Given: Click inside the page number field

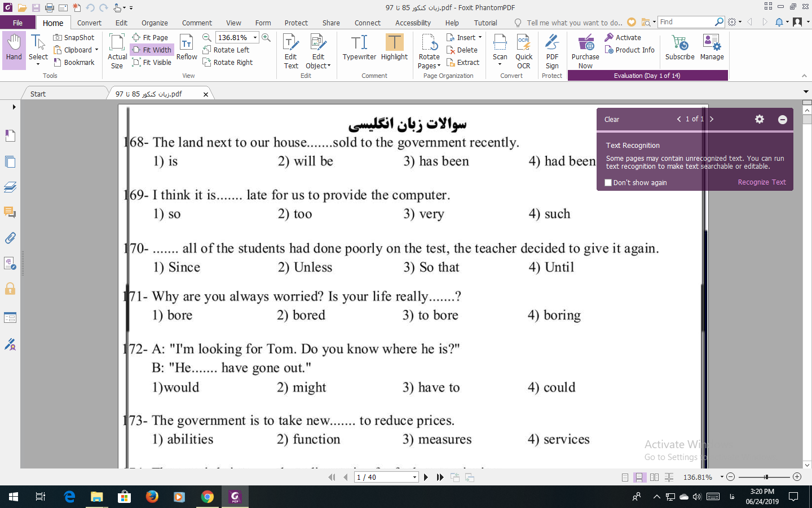Looking at the screenshot, I should coord(381,477).
